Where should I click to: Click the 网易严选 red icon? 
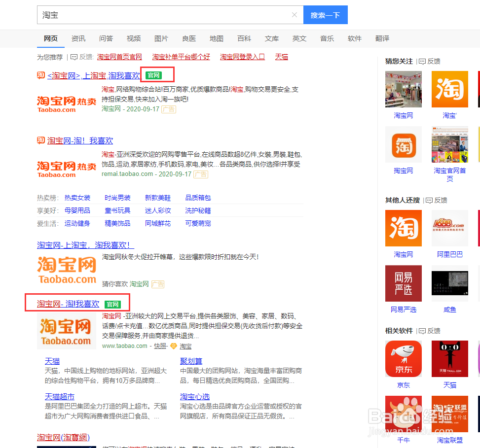coord(404,283)
